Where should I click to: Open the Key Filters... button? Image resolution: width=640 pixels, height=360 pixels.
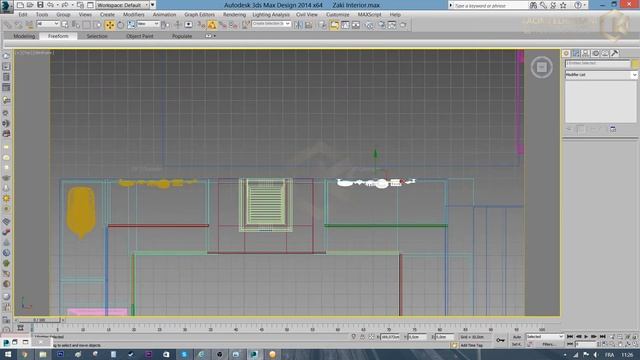tap(549, 344)
